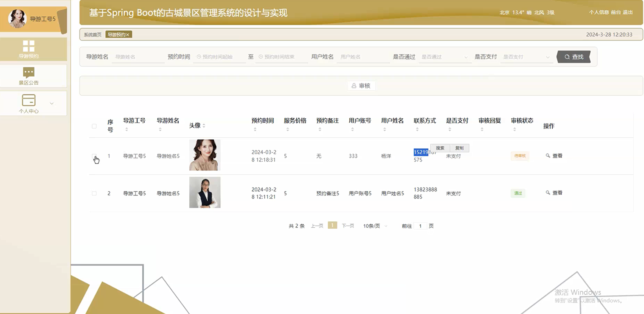Go to 前台 from the header
This screenshot has height=314, width=644.
(616, 12)
